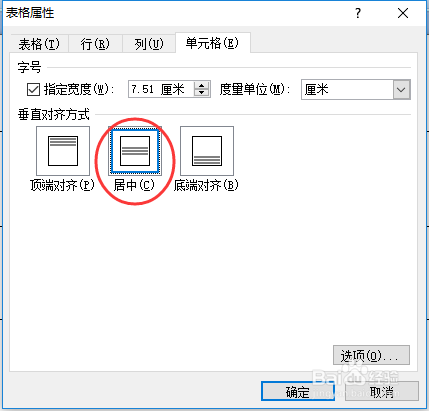Select the 单元格(E) tab

coord(213,43)
